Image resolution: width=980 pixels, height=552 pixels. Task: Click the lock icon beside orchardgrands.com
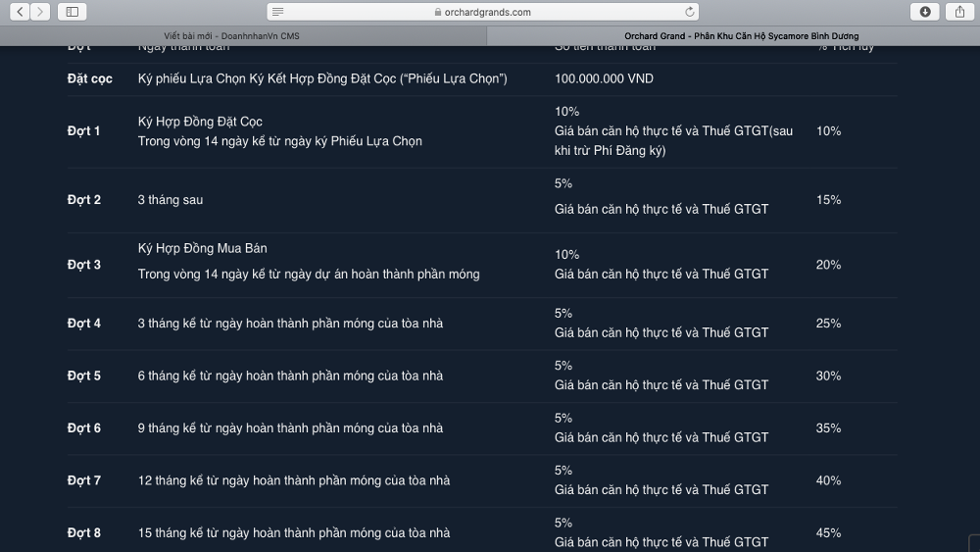coord(438,13)
